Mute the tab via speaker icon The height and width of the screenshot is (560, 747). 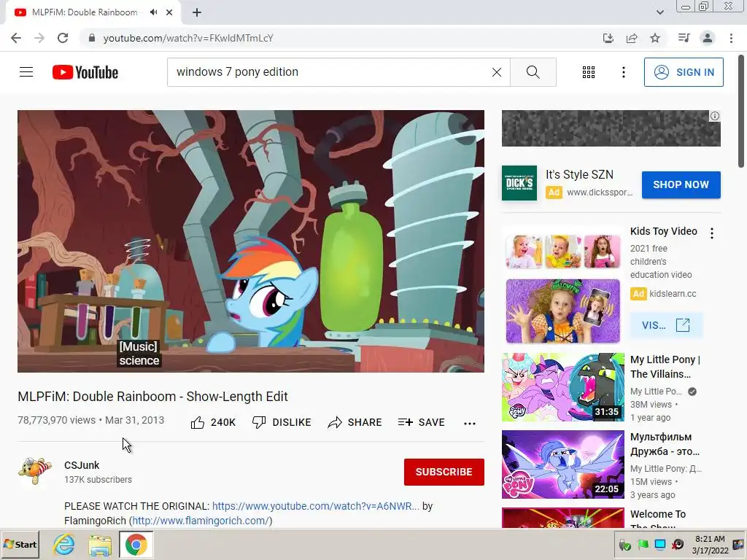click(153, 12)
